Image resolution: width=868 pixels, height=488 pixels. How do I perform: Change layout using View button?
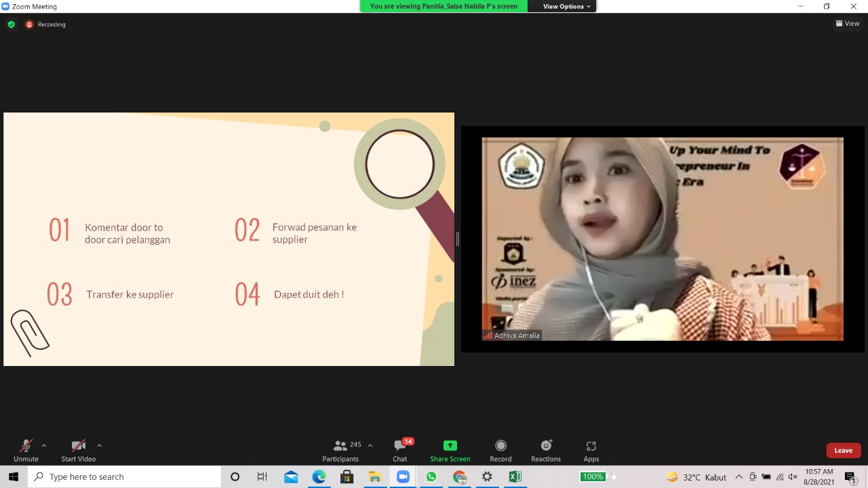pos(848,23)
